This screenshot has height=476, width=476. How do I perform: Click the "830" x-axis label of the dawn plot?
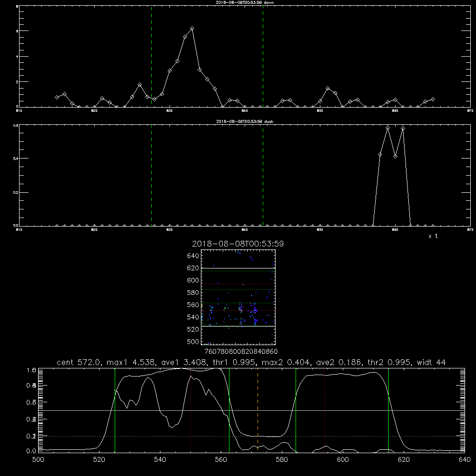click(169, 111)
